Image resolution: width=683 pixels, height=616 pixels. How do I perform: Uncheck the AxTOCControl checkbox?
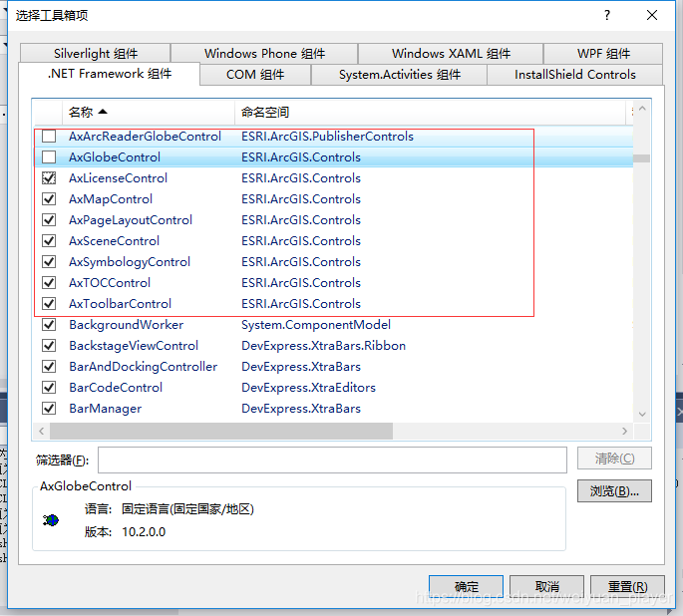pyautogui.click(x=49, y=282)
